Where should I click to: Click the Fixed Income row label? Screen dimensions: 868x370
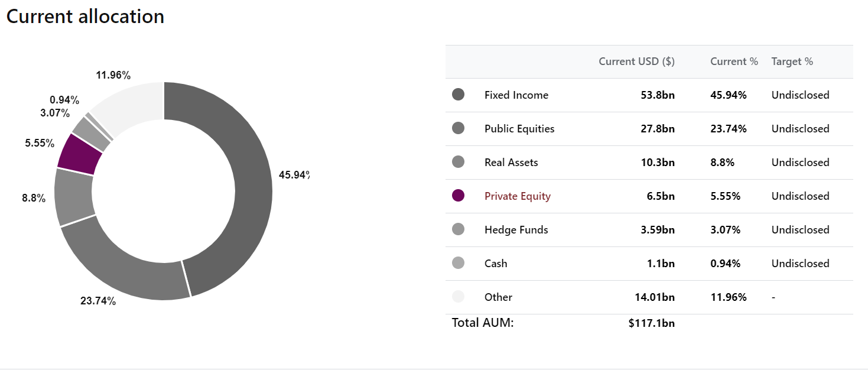516,95
